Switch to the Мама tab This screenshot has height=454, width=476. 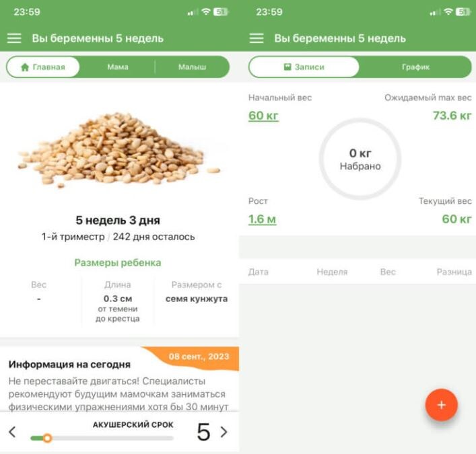click(117, 67)
